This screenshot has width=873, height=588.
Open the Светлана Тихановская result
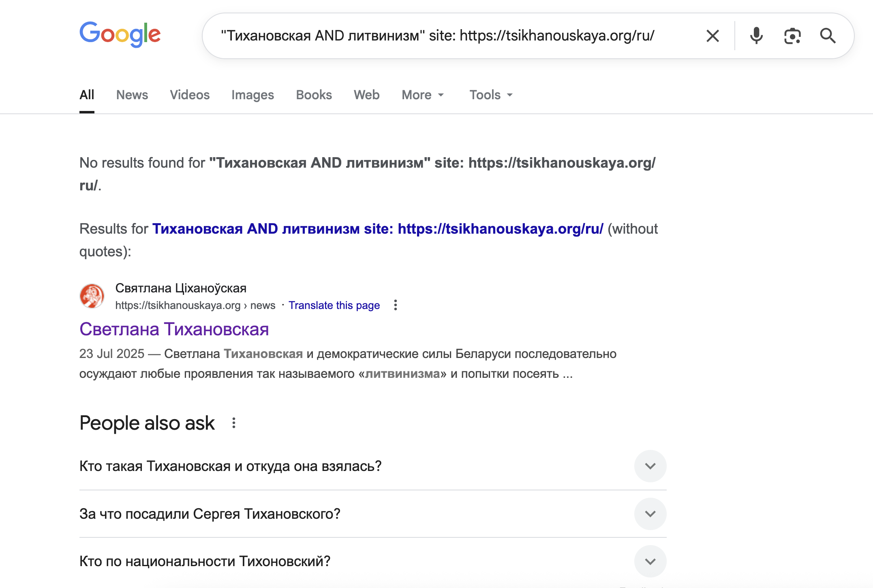pos(174,329)
